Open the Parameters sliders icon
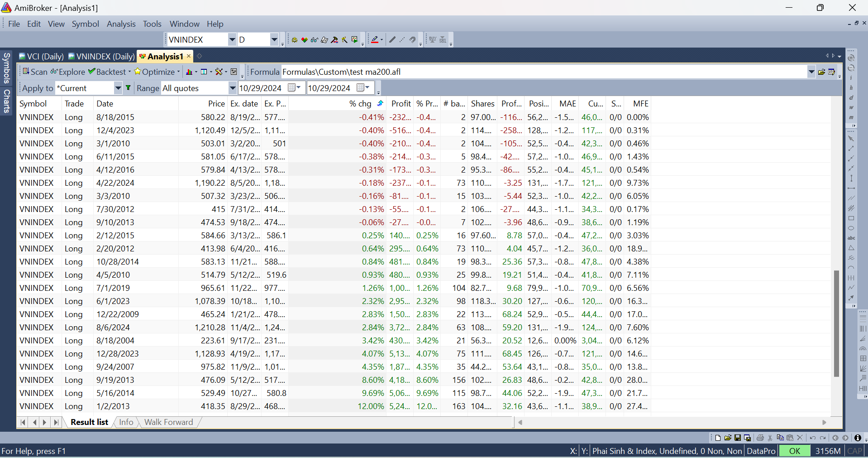 (x=234, y=72)
